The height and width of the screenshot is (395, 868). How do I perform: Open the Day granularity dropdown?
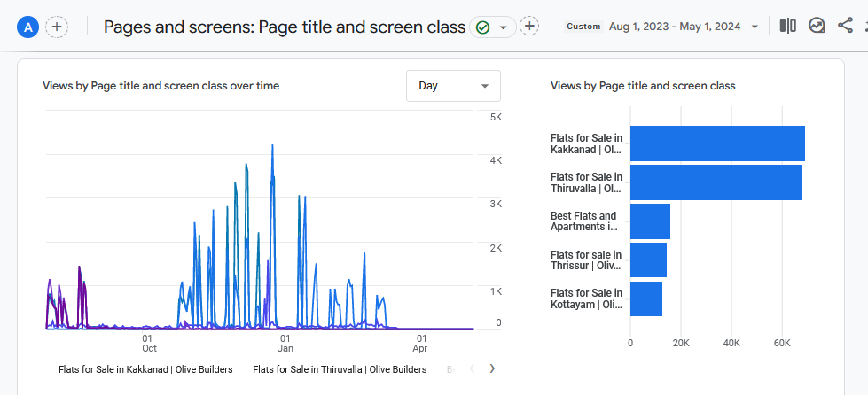point(453,86)
